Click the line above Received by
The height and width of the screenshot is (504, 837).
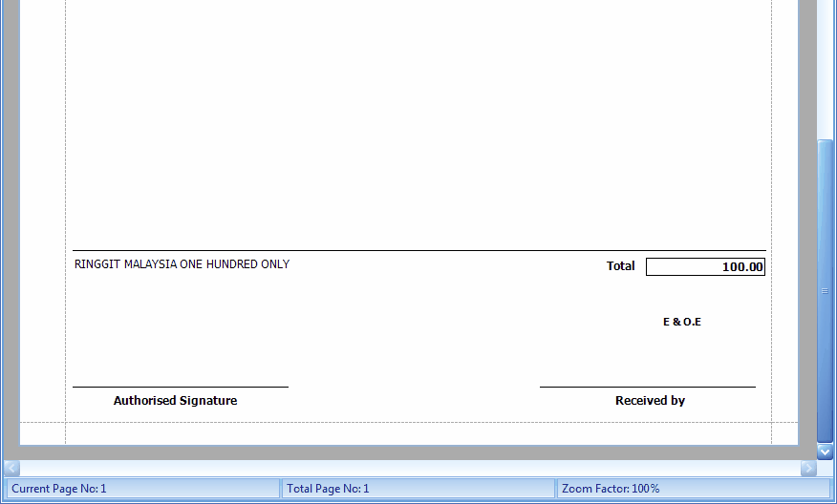(x=647, y=387)
